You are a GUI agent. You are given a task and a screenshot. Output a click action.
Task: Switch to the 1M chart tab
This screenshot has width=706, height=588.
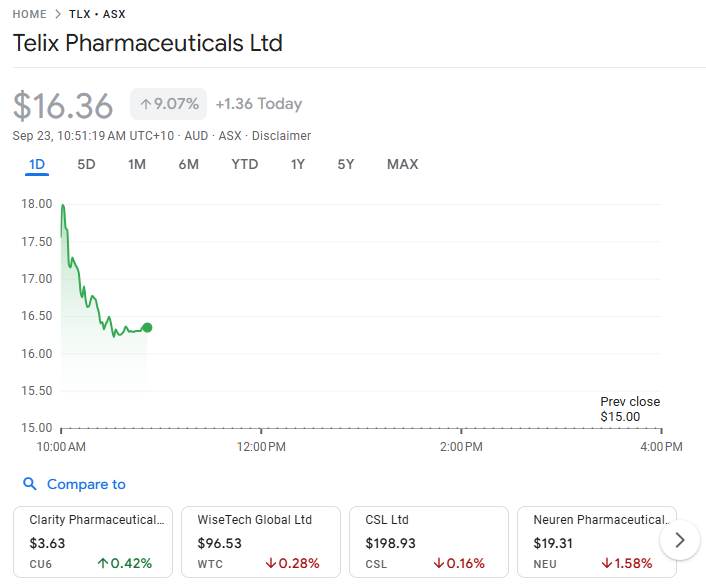tap(137, 164)
